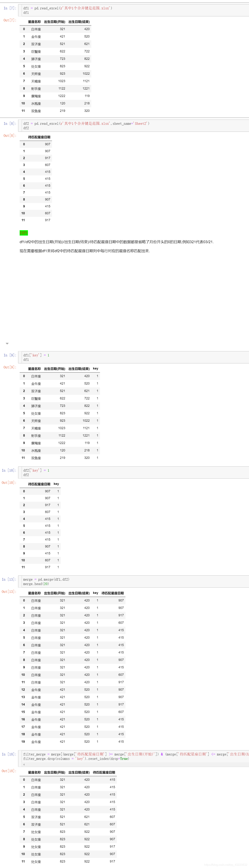
Task: Select the In [8]: prompt label
Action: click(x=10, y=124)
